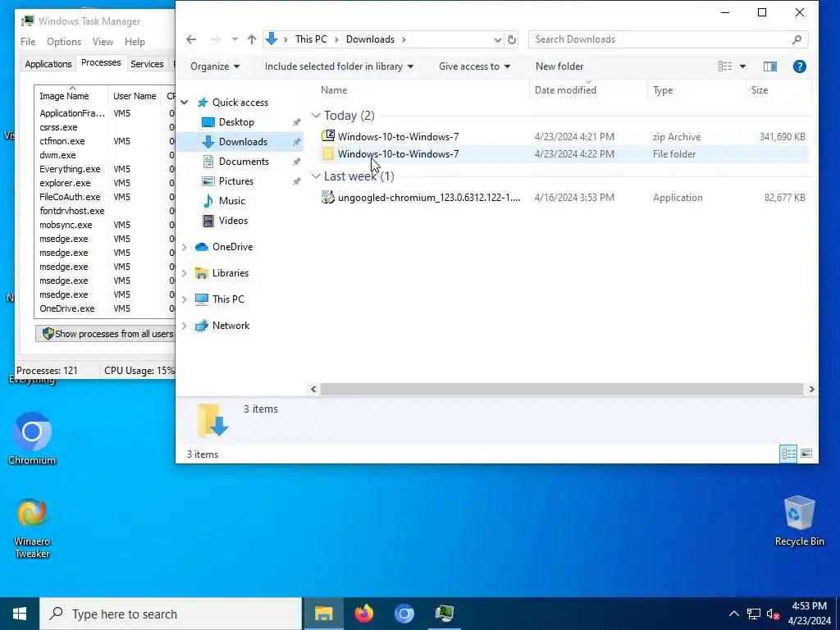
Task: Select the Windows-10-to-Windows-7 zip archive icon
Action: (328, 136)
